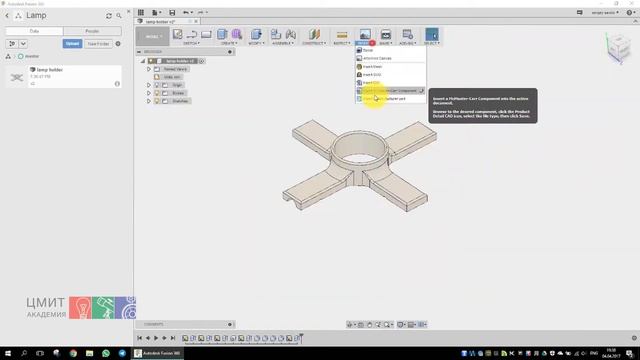The height and width of the screenshot is (360, 640).
Task: Click the ViewCube in the viewport corner
Action: tap(619, 48)
